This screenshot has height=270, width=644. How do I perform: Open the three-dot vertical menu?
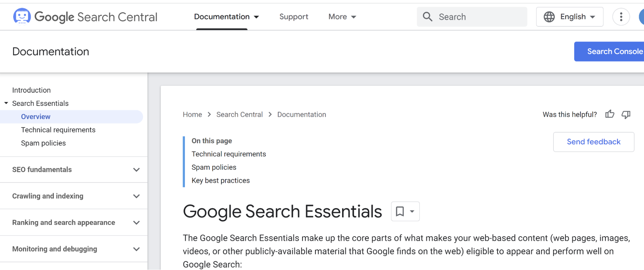[x=621, y=17]
